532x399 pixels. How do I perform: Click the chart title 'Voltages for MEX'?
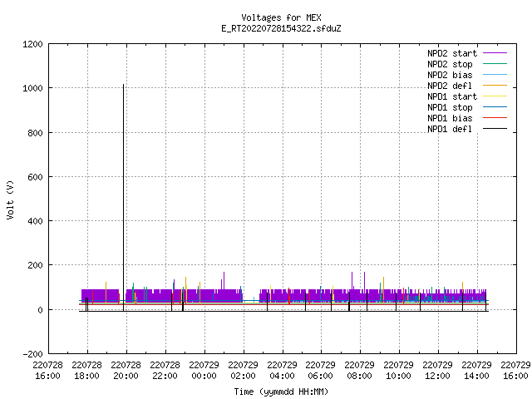(x=281, y=17)
